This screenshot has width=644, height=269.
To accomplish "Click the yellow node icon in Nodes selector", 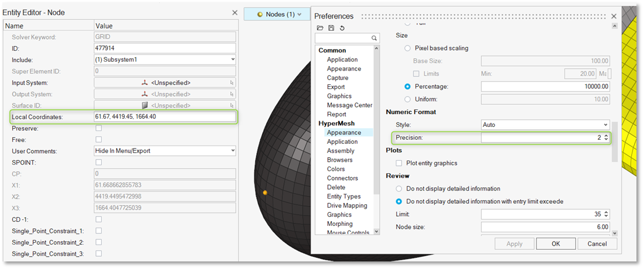I will 259,14.
